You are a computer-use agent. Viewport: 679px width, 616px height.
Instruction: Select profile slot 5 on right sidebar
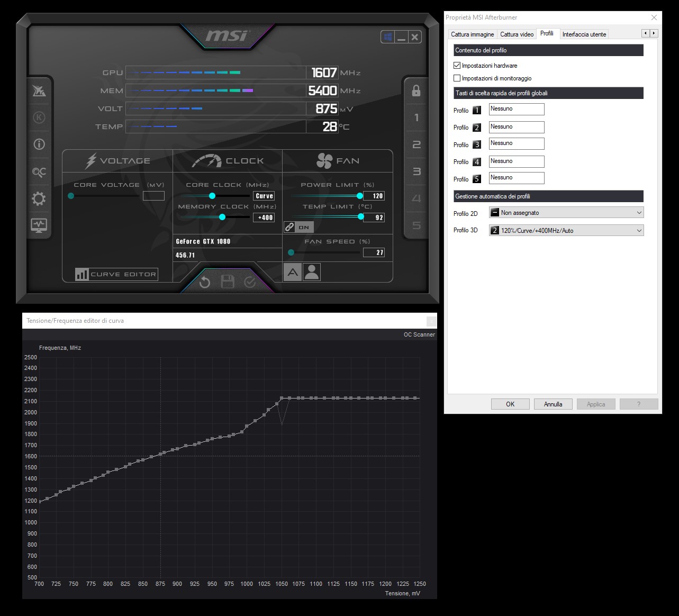click(x=417, y=225)
